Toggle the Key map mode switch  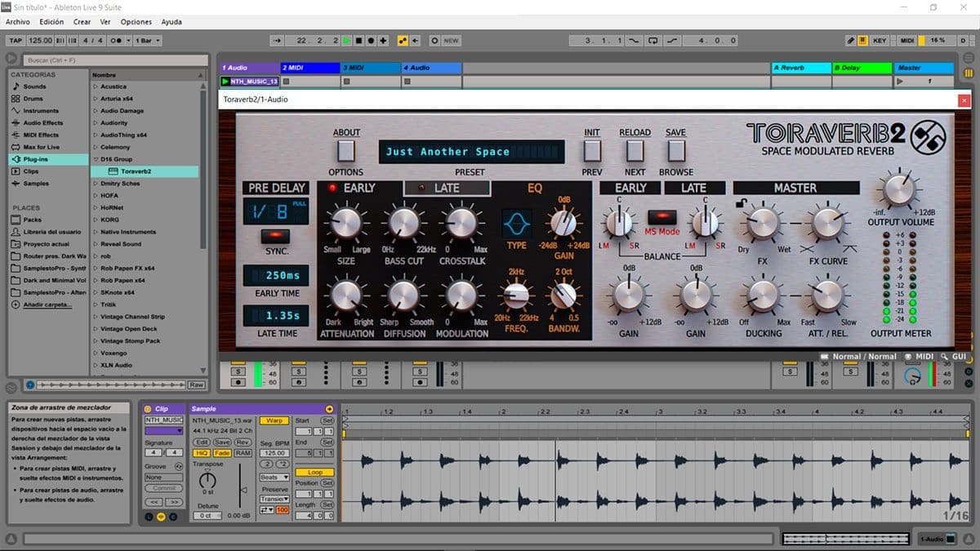click(x=880, y=40)
